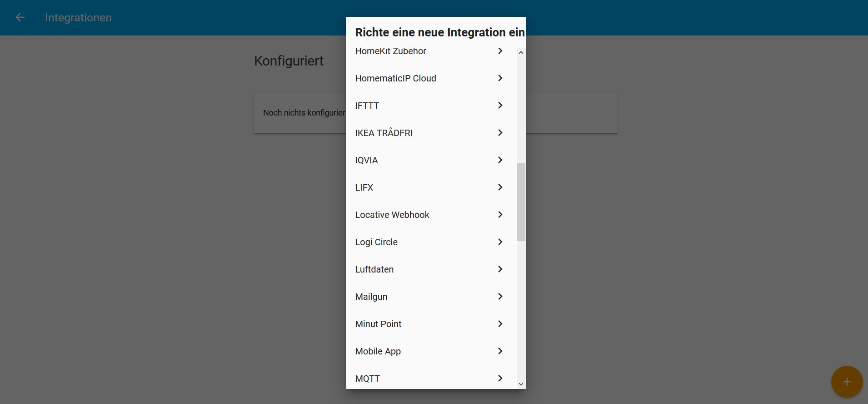Click chevron next to IFTTT
Image resolution: width=868 pixels, height=404 pixels.
[x=500, y=106]
